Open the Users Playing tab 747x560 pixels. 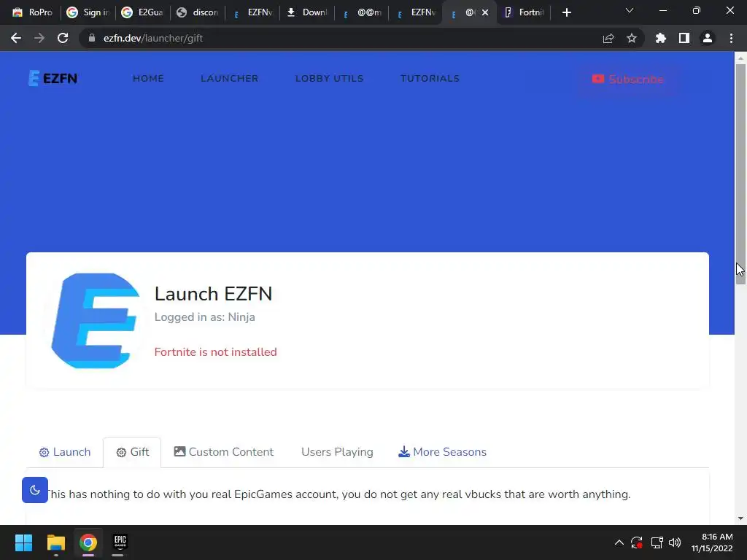click(337, 452)
